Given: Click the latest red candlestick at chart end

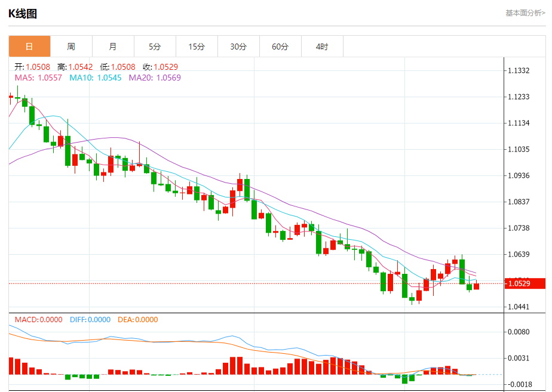Looking at the screenshot, I should click(x=476, y=286).
